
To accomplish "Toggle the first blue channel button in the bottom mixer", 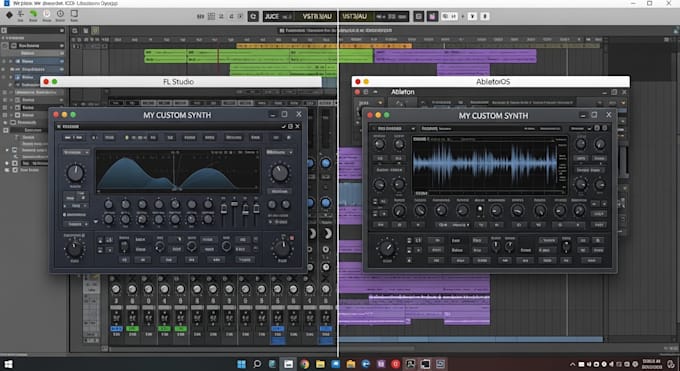I will (x=116, y=329).
